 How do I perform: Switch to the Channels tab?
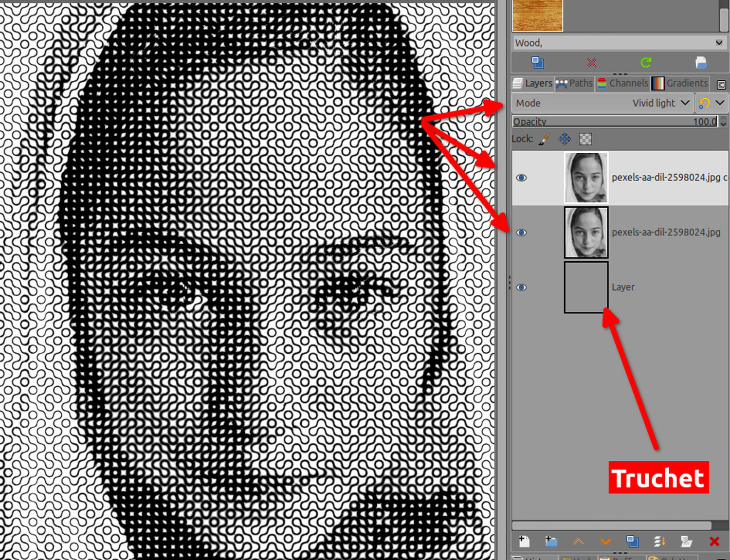point(622,83)
